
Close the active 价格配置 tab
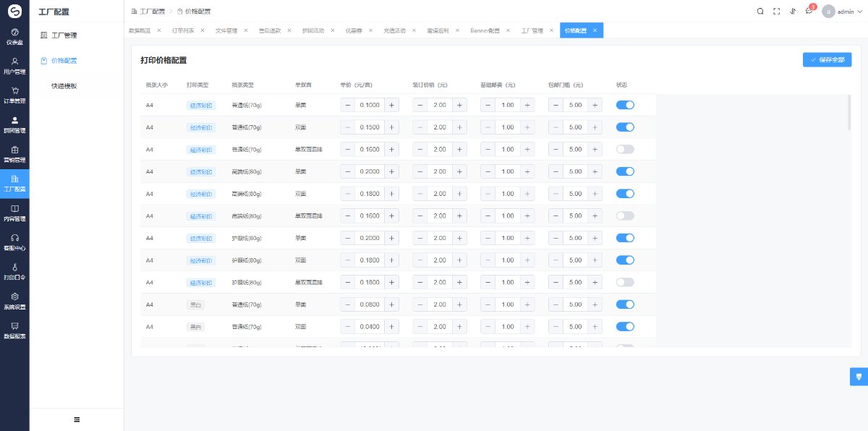click(595, 30)
